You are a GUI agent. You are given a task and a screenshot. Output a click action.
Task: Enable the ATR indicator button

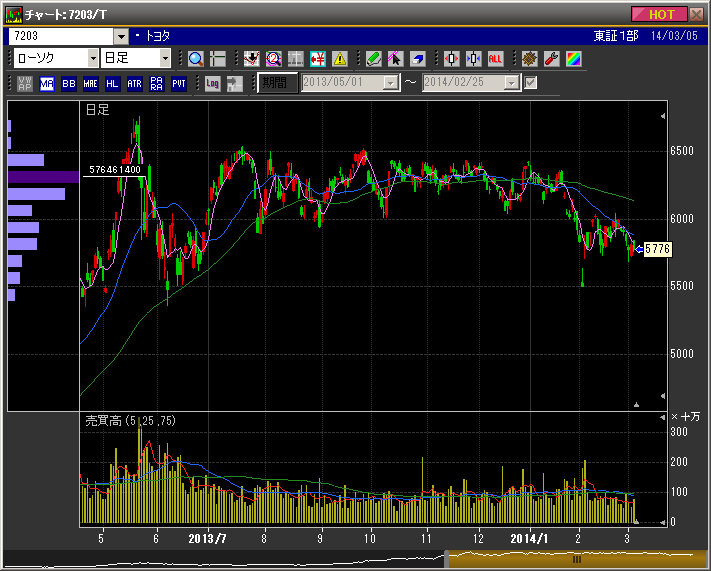click(134, 84)
